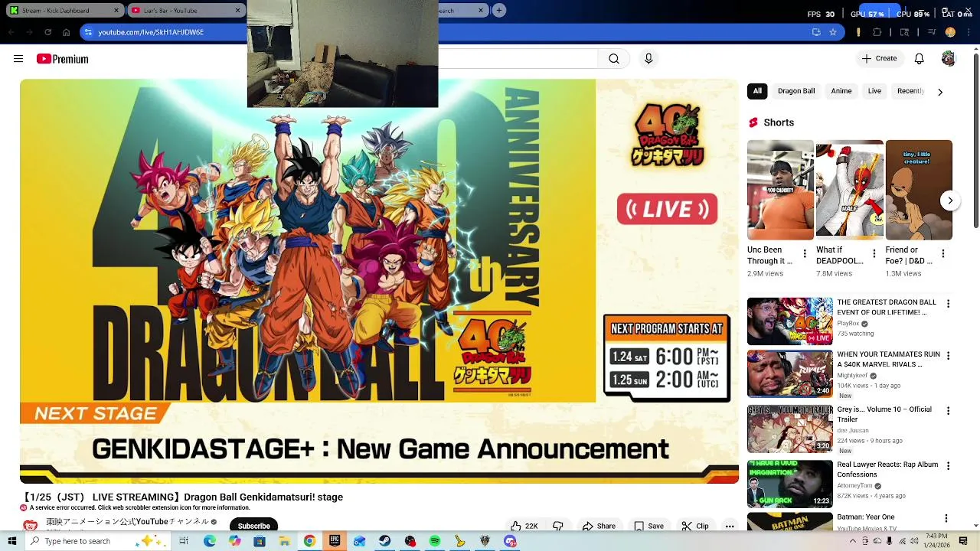Open the Windows Start menu

pyautogui.click(x=11, y=541)
